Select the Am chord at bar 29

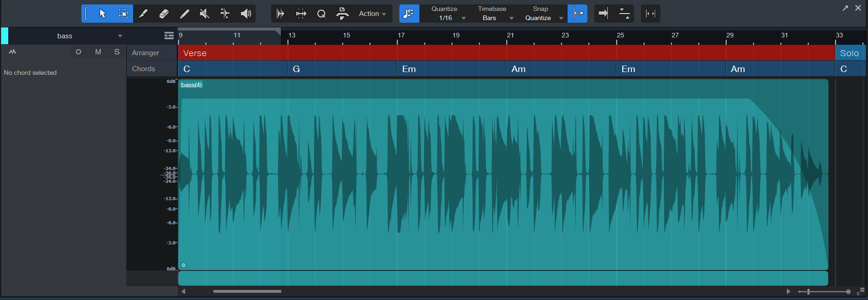[780, 69]
